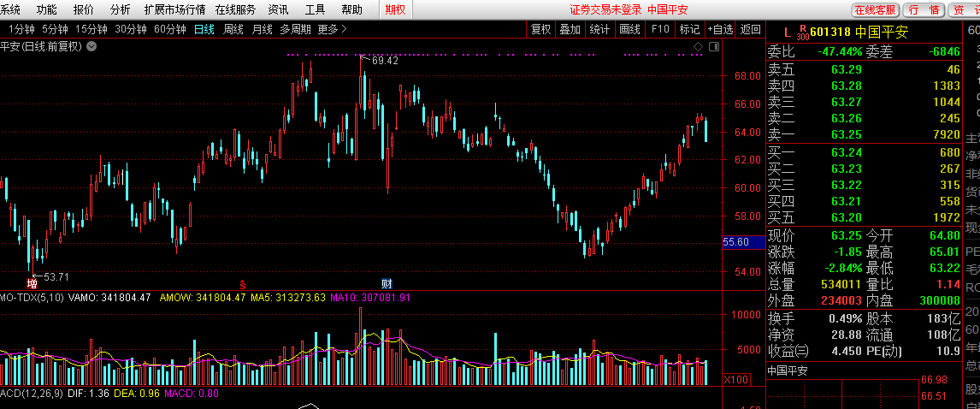The width and height of the screenshot is (980, 409).
Task: Open the 功能 menu
Action: [46, 9]
